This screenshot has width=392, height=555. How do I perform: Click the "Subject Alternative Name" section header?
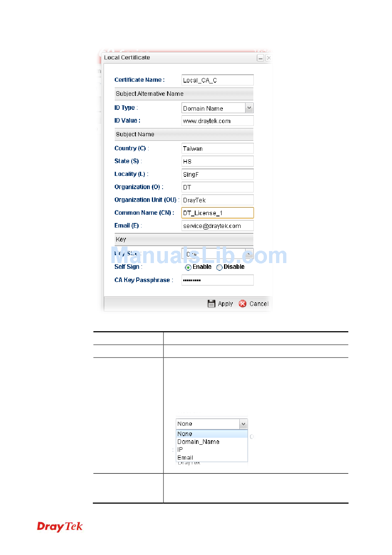(184, 94)
